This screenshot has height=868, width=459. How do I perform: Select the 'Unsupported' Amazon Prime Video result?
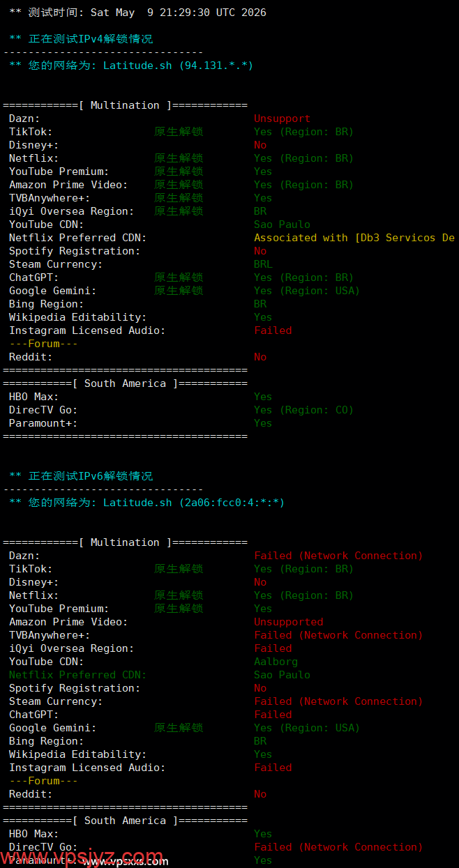point(288,622)
